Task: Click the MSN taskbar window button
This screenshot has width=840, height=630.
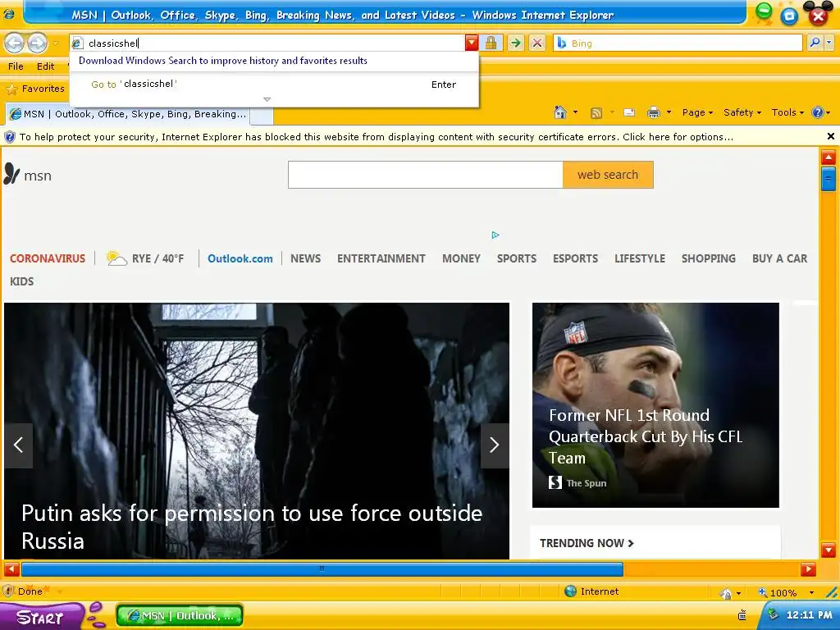Action: tap(180, 615)
